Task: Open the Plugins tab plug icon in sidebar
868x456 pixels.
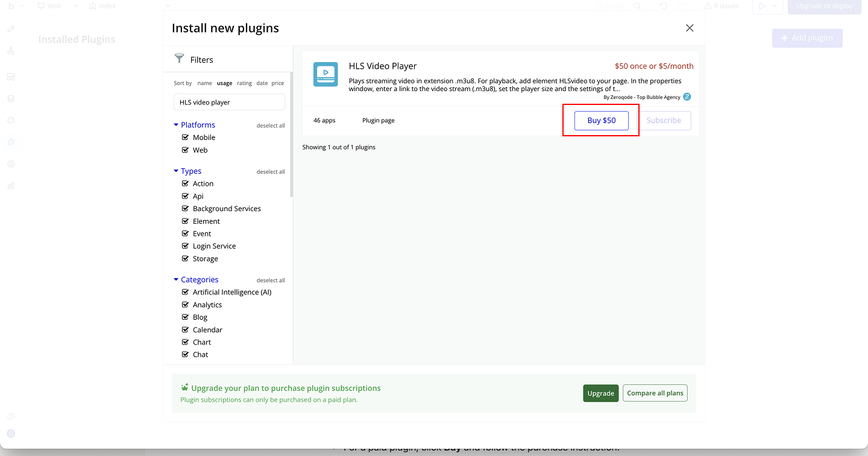Action: coord(11,142)
